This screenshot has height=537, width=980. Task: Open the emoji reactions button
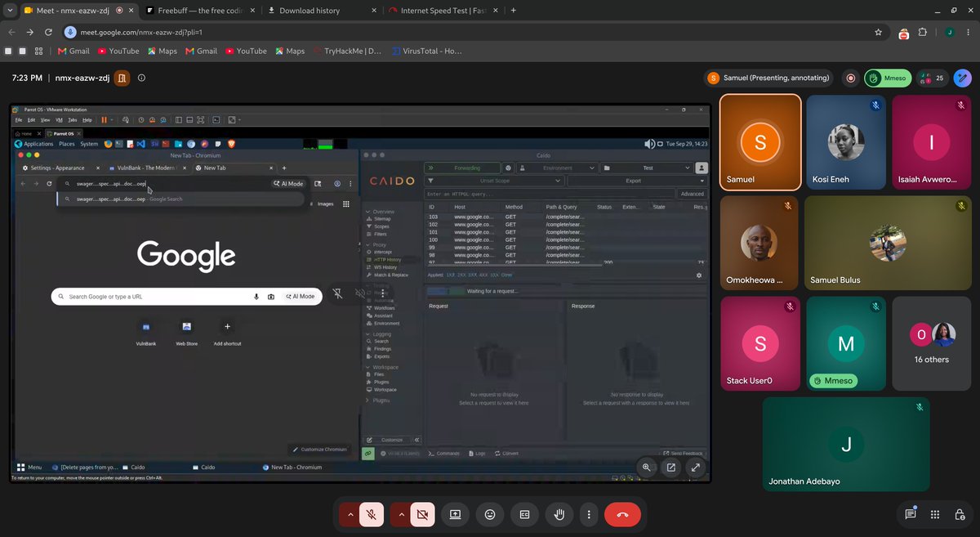[490, 514]
